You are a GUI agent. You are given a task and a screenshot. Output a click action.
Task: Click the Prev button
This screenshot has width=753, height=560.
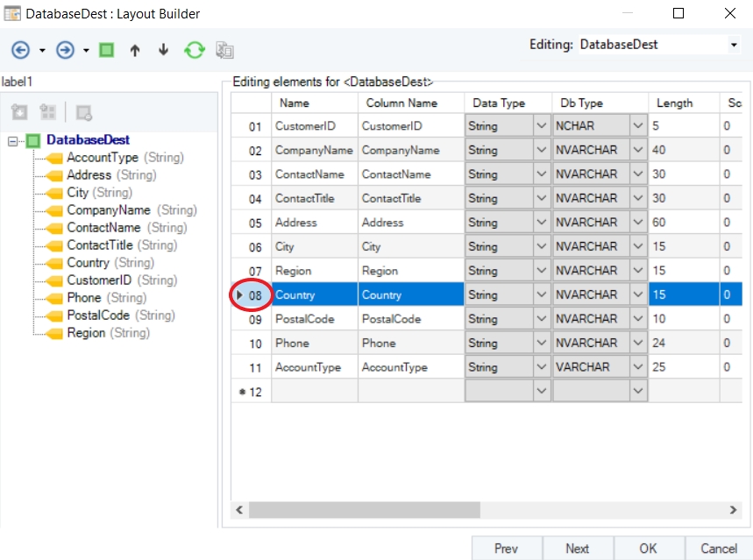[x=506, y=549]
